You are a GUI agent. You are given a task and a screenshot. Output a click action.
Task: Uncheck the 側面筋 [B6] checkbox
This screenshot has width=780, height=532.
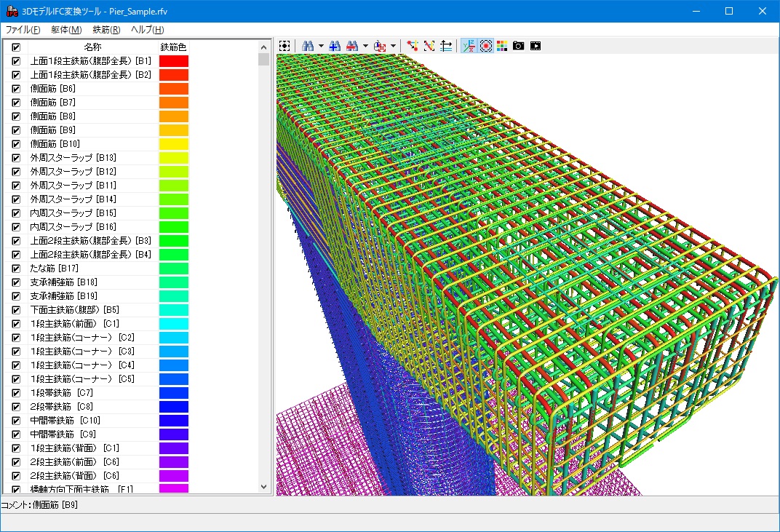tap(16, 89)
